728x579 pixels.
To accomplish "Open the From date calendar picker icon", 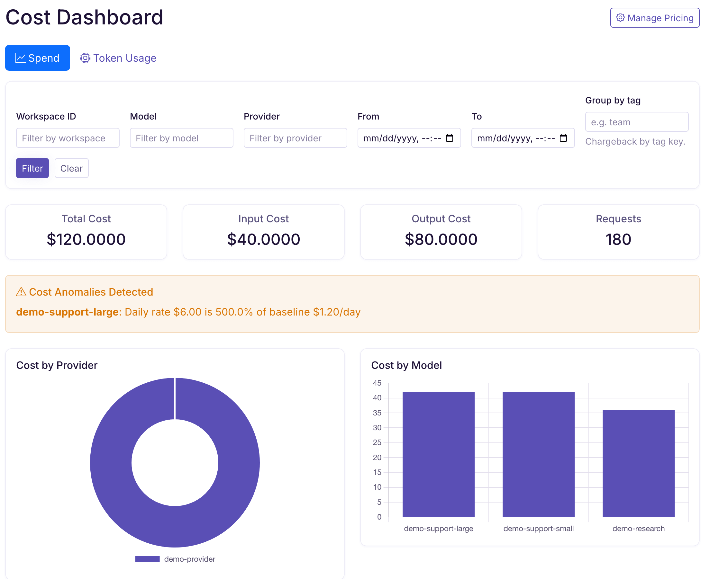I will (450, 138).
